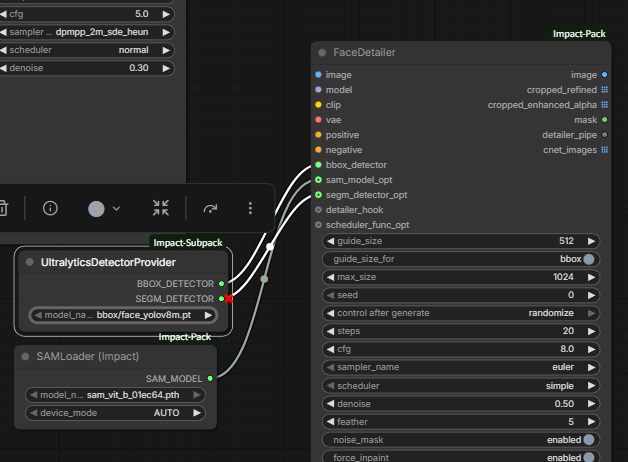628x462 pixels.
Task: Open the node color picker dropdown
Action: (x=104, y=208)
